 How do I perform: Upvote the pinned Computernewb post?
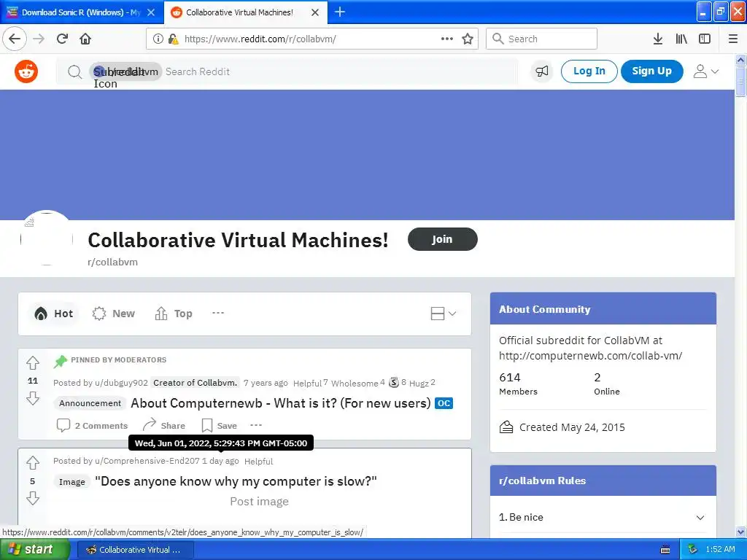click(x=32, y=363)
